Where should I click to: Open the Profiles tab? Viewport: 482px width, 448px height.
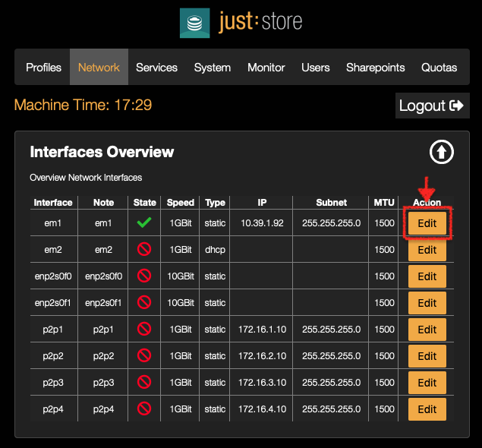43,68
